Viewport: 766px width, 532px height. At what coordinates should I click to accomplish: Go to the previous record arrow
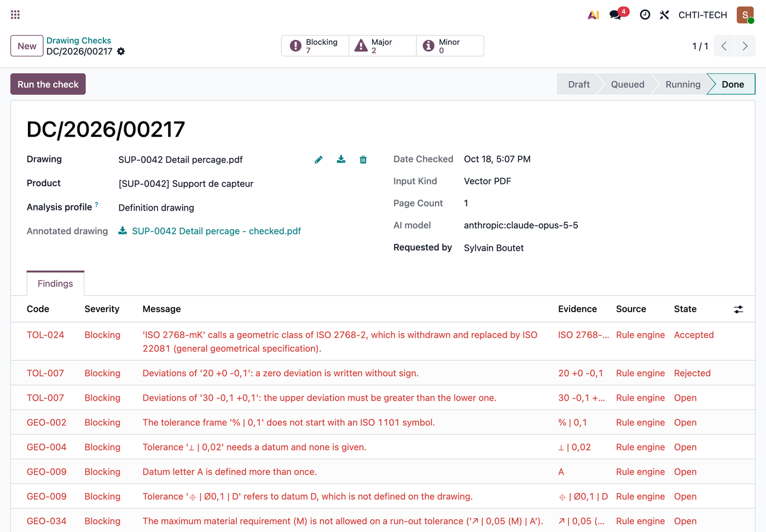click(x=724, y=46)
